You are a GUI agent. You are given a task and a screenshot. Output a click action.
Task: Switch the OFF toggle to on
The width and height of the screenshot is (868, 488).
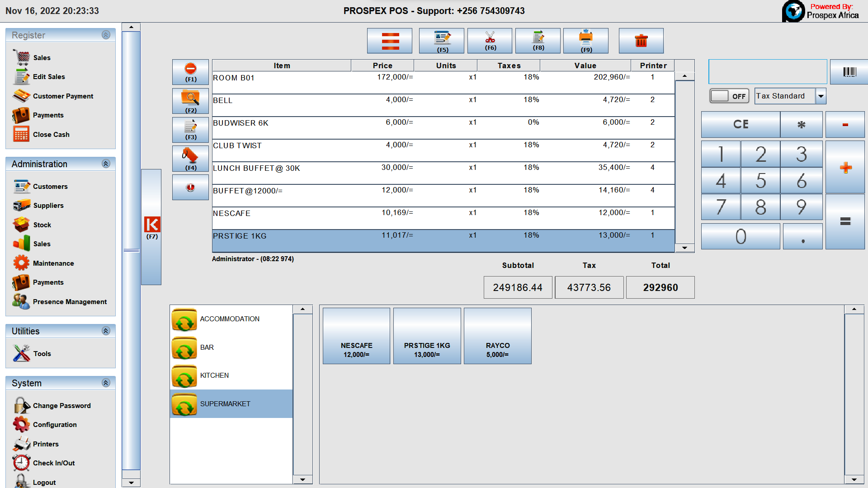tap(729, 96)
